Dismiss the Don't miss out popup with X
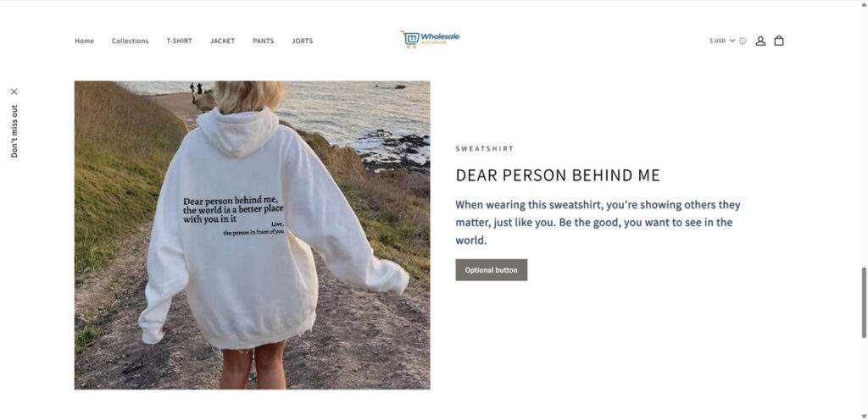This screenshot has height=420, width=868. [14, 91]
